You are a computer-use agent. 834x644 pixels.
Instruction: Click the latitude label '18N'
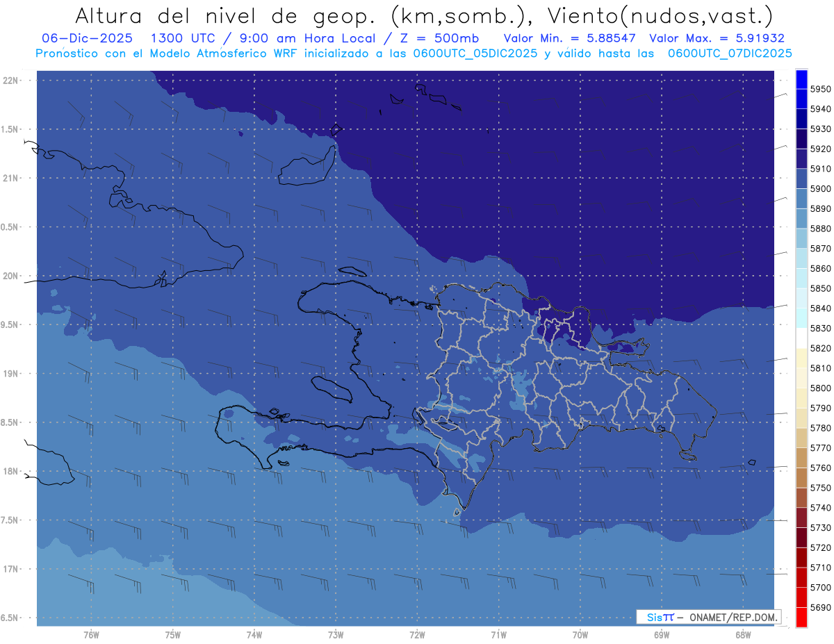tap(10, 471)
